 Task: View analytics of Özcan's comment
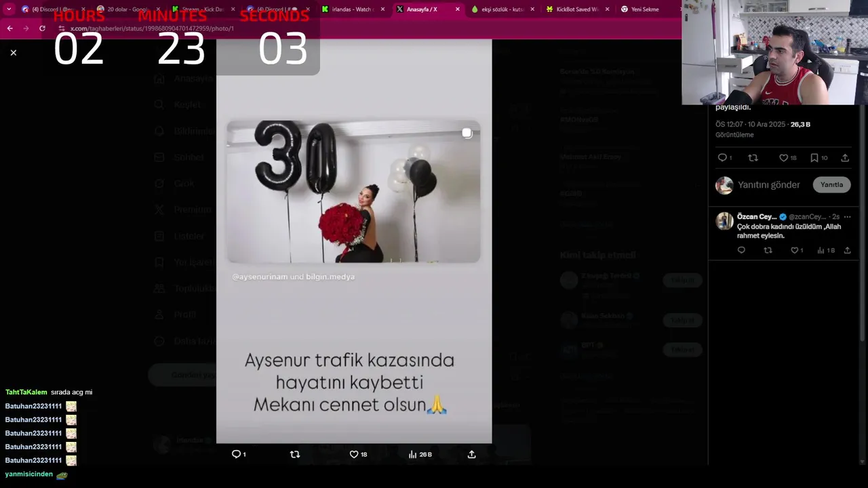(x=826, y=250)
